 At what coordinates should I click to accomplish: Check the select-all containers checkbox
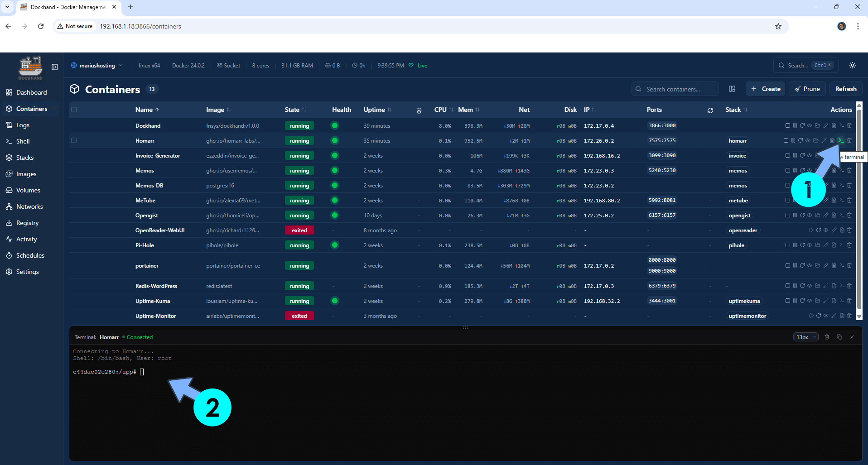[74, 109]
